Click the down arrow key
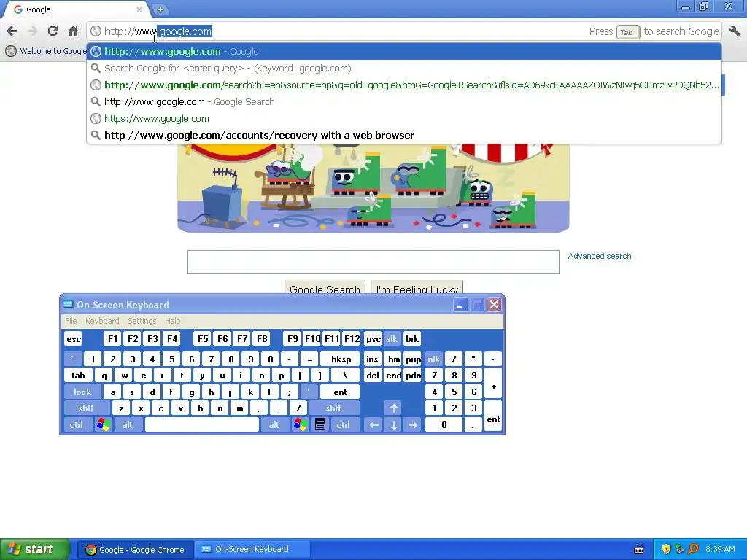The image size is (747, 560). pyautogui.click(x=393, y=425)
